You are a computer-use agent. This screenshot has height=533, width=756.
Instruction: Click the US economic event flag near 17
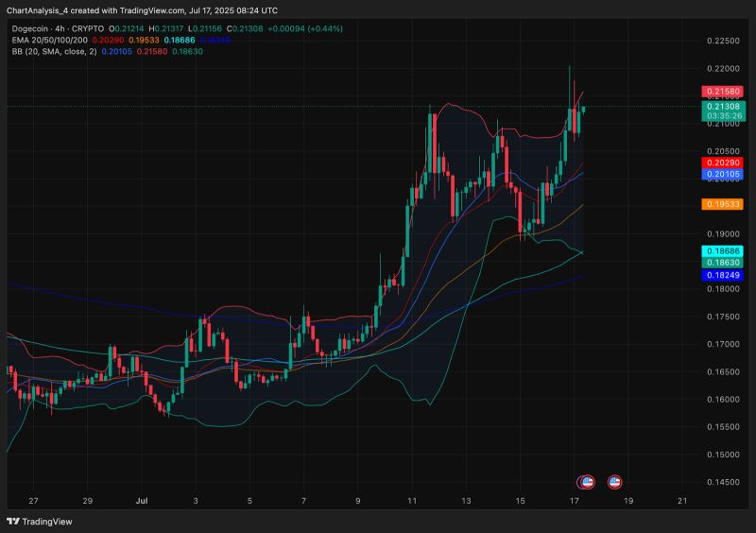click(x=587, y=482)
